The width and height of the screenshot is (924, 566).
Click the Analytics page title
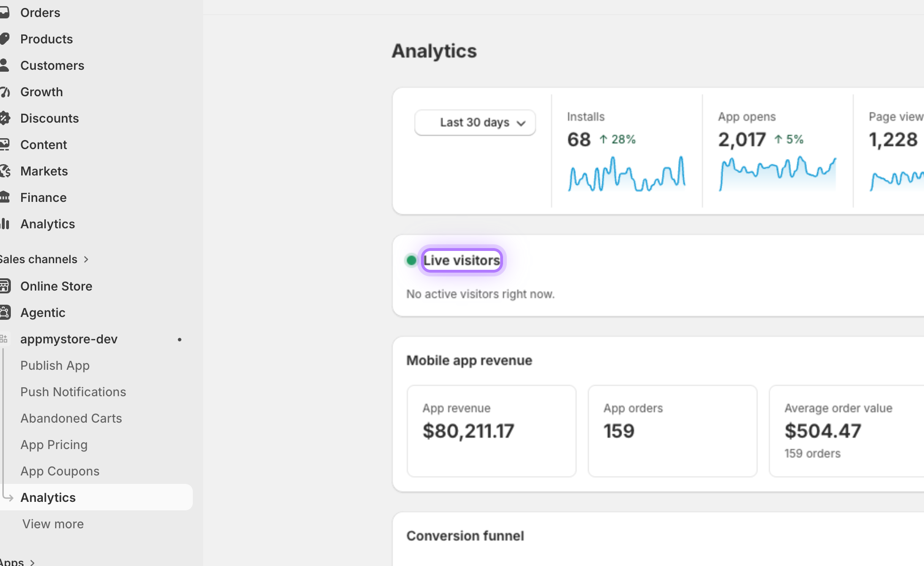434,51
